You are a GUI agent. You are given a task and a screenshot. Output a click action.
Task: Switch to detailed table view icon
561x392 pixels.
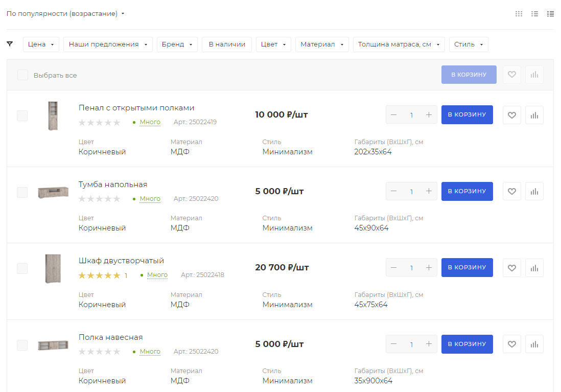click(550, 14)
